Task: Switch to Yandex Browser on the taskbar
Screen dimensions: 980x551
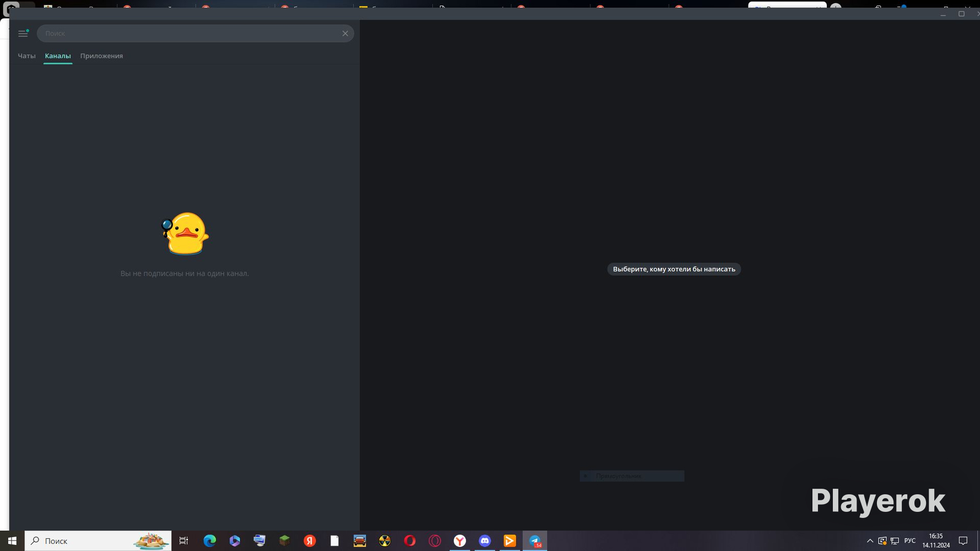Action: point(460,541)
